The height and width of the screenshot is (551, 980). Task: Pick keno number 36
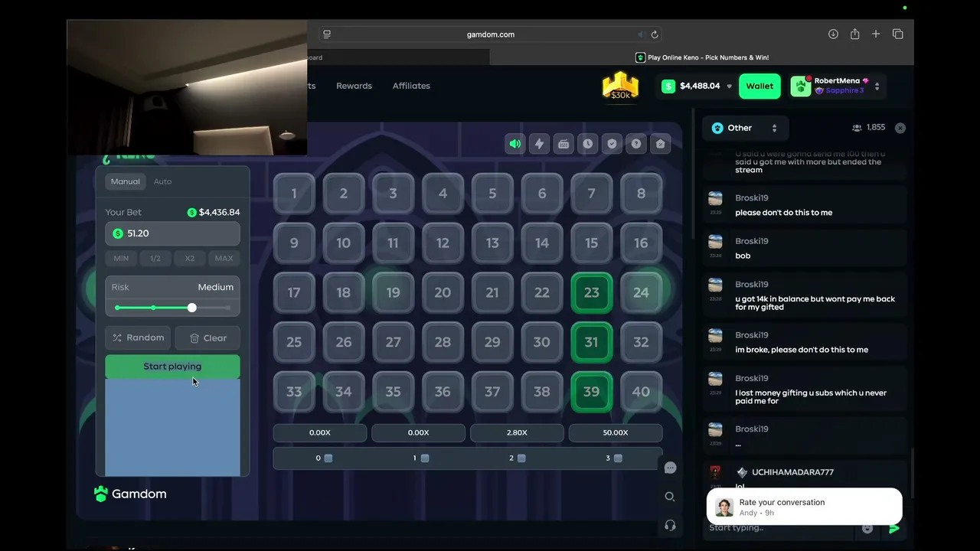[x=443, y=392]
